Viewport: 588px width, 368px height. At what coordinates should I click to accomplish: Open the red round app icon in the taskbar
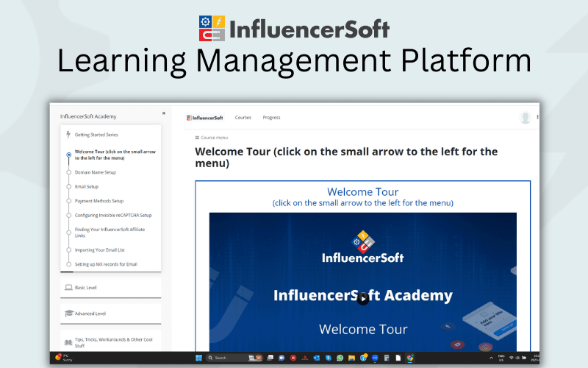[293, 358]
